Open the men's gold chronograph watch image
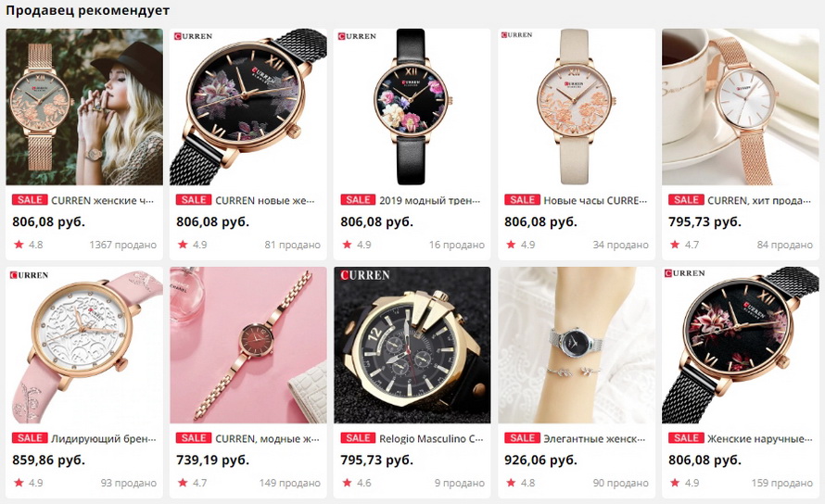 click(x=412, y=346)
